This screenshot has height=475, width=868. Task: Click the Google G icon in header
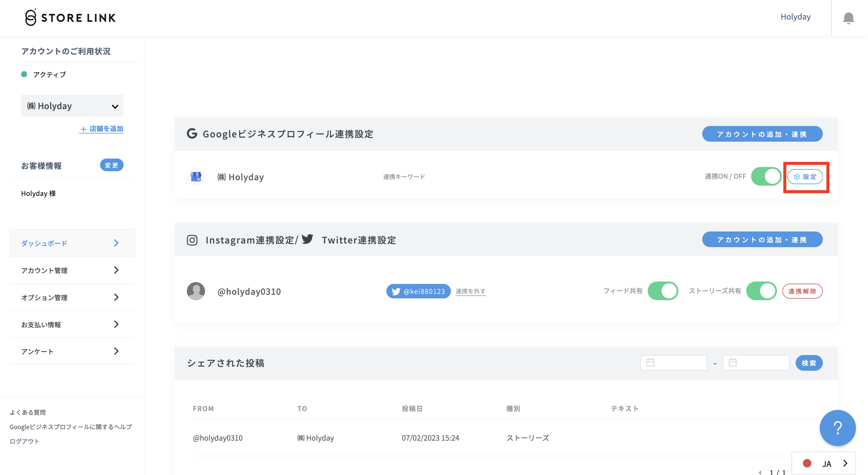pos(192,134)
